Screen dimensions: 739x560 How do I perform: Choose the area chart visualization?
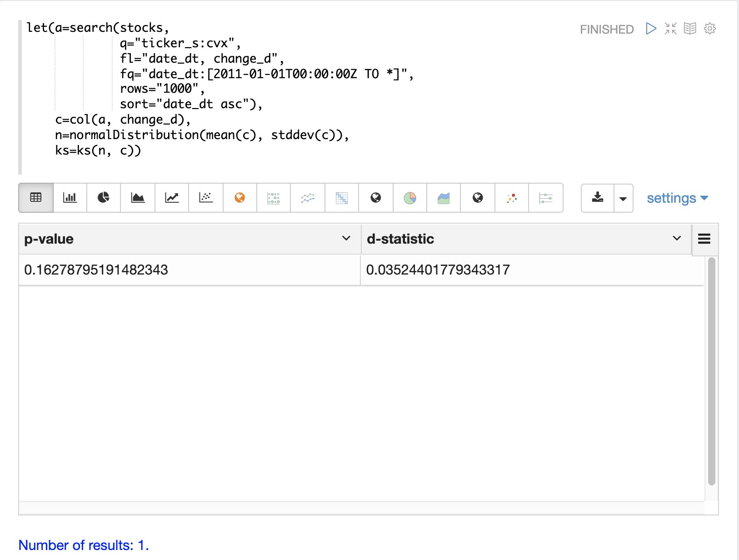point(138,198)
